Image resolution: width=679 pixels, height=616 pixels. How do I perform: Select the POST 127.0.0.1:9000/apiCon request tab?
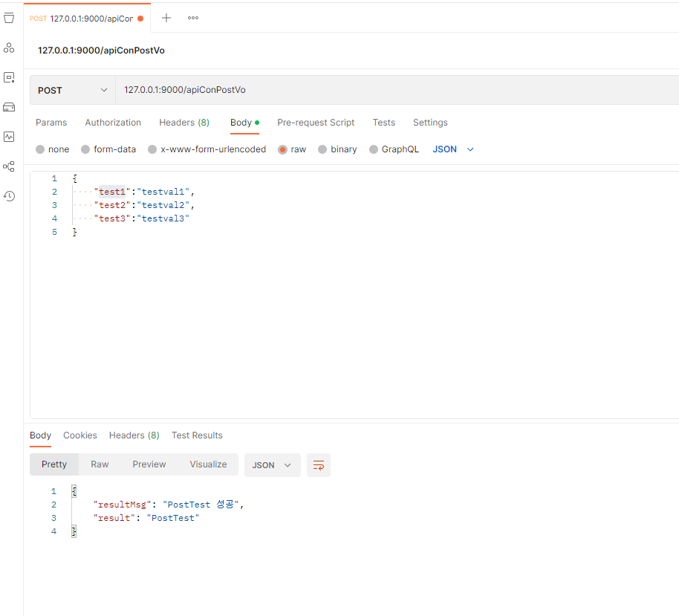click(87, 18)
